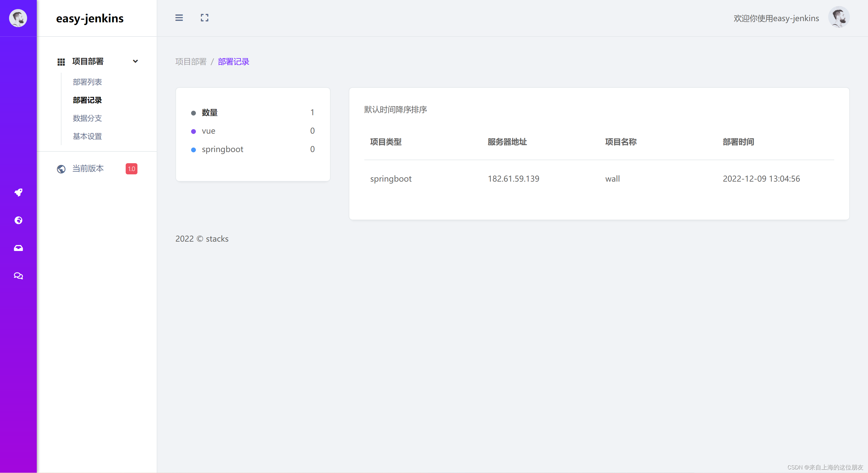This screenshot has width=868, height=473.
Task: Click the springboot cell in table row
Action: tap(391, 179)
